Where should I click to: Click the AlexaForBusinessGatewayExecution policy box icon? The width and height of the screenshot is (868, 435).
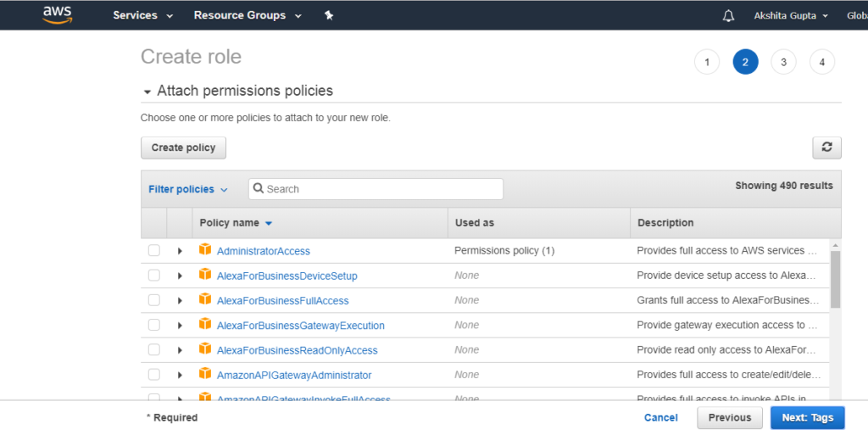(x=205, y=324)
